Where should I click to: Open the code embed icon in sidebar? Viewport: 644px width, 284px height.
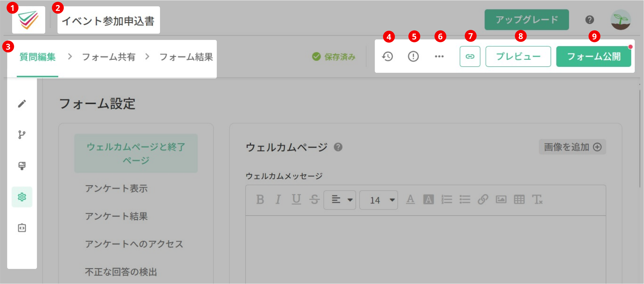[x=22, y=228]
